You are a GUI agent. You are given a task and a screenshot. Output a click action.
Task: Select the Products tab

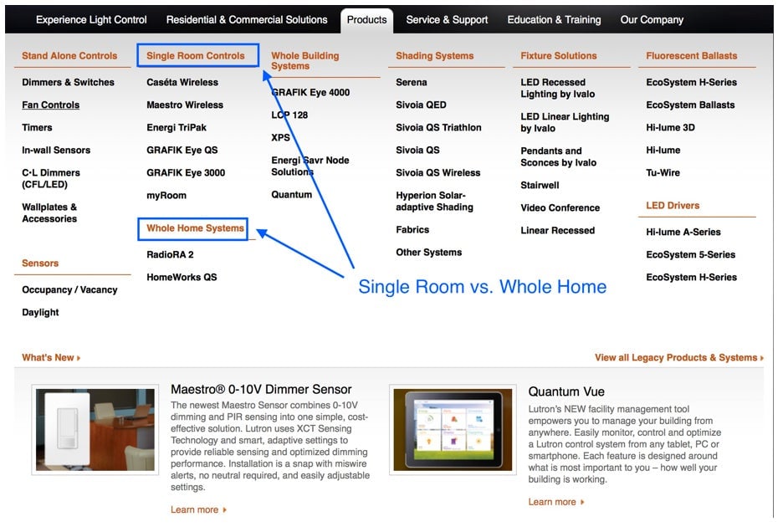click(367, 20)
